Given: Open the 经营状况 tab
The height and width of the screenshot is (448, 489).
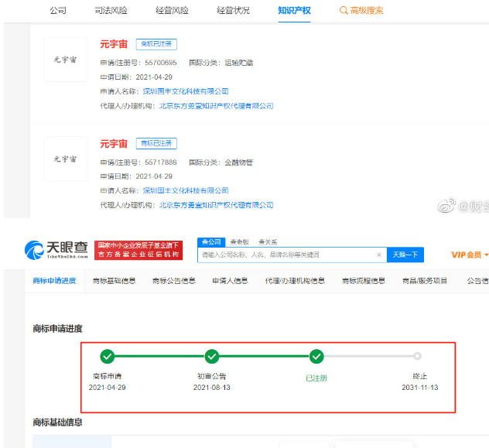Looking at the screenshot, I should point(233,11).
